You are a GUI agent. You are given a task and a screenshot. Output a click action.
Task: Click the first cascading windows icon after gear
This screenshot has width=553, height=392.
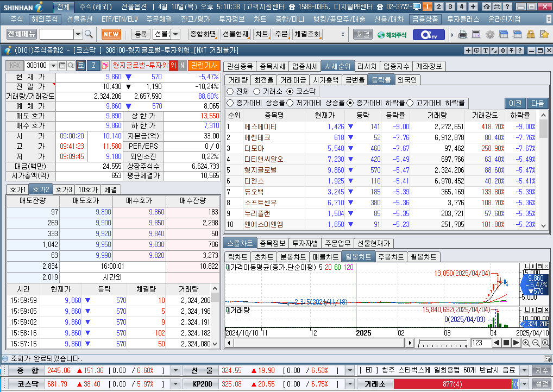pyautogui.click(x=504, y=35)
